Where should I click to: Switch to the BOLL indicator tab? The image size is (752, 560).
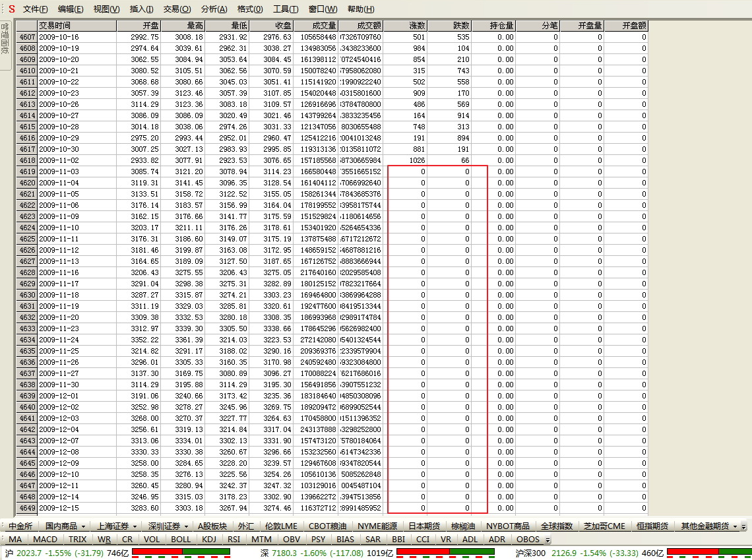(x=181, y=539)
